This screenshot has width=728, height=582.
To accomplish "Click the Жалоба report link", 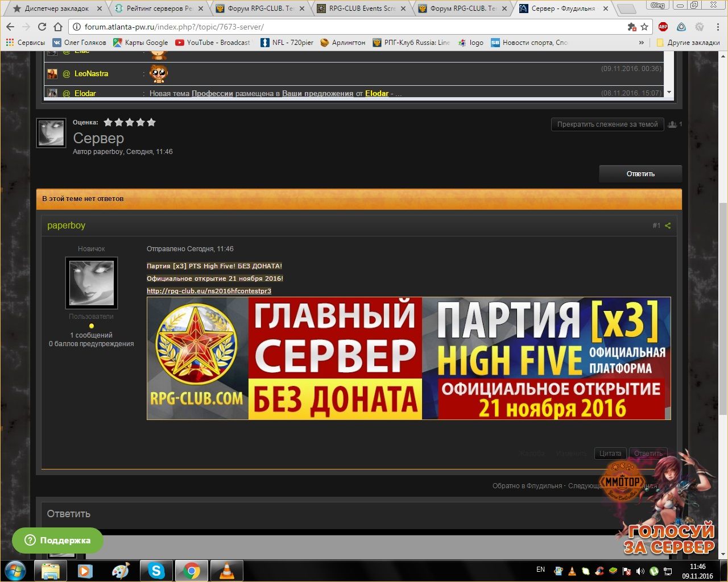I will [531, 454].
